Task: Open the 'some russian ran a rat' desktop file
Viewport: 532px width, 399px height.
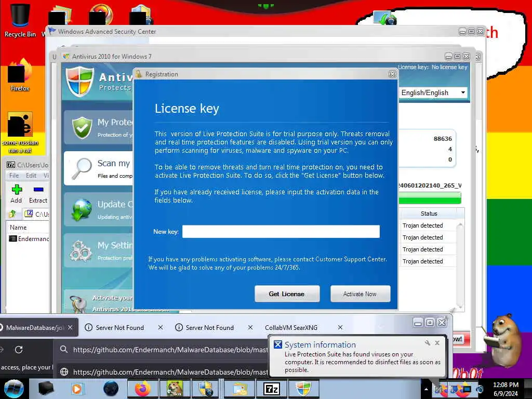Action: [20, 132]
